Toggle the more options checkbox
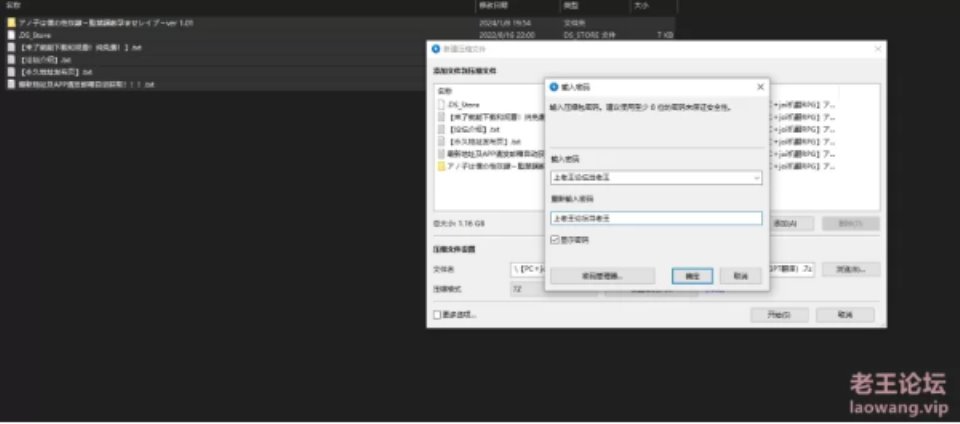960x424 pixels. coord(437,315)
